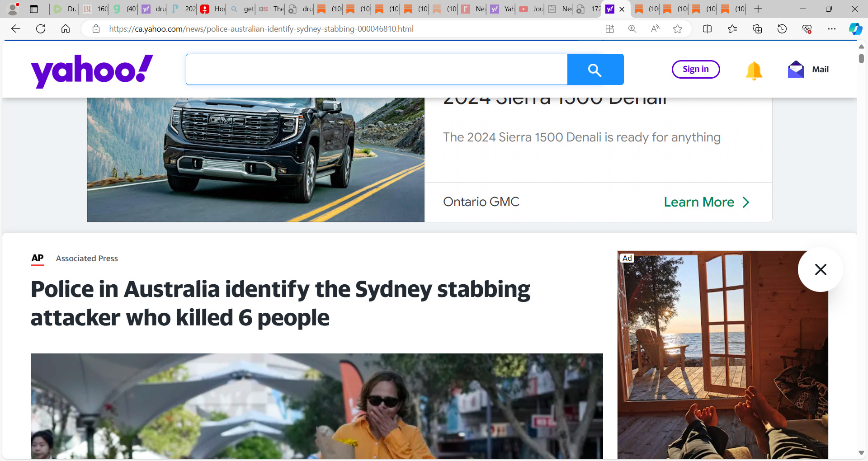868x461 pixels.
Task: View site information lock icon
Action: (x=96, y=29)
